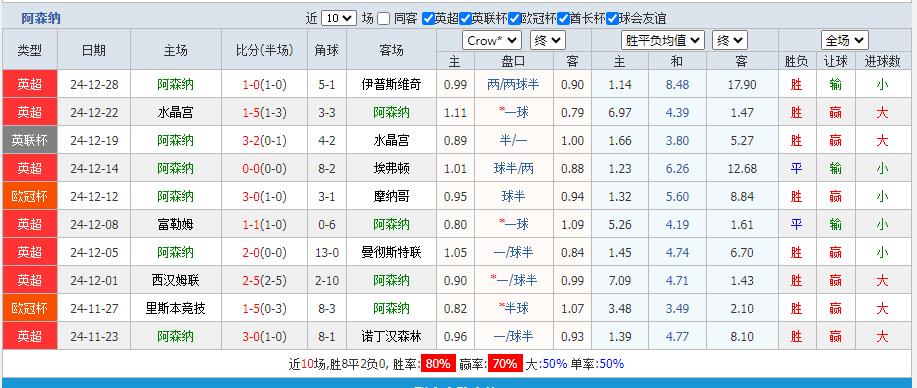Disable the 酋长杯 filter checkbox
Image resolution: width=917 pixels, height=388 pixels.
click(x=563, y=19)
